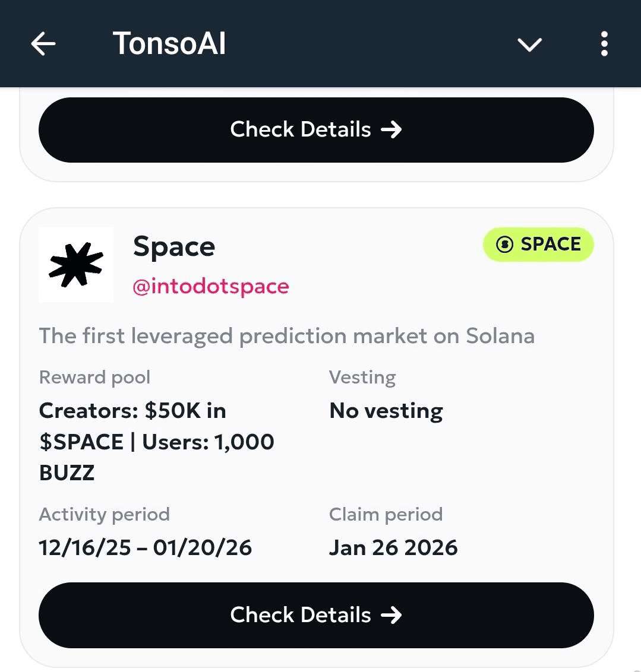Viewport: 641px width, 672px height.
Task: Tap the activity period dates 12/16/25 – 01/20/26
Action: 146,547
